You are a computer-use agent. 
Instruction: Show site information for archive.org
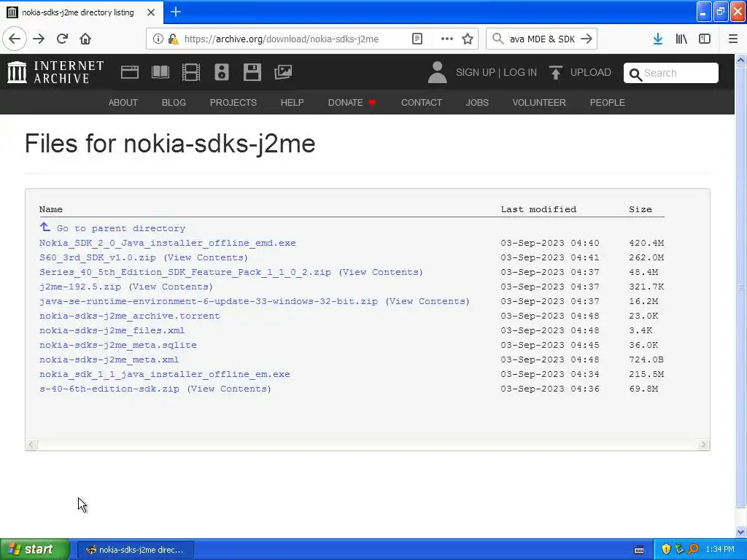pos(158,39)
